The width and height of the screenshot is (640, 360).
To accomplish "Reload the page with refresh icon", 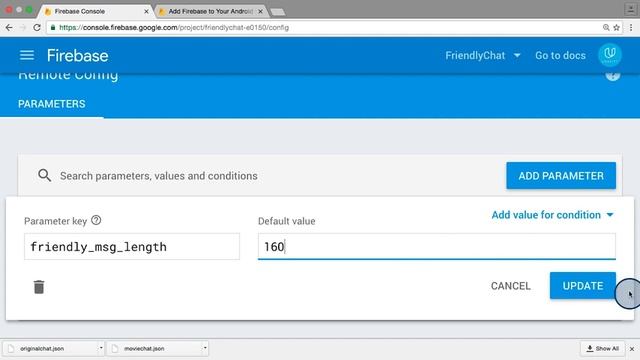I will [x=37, y=27].
